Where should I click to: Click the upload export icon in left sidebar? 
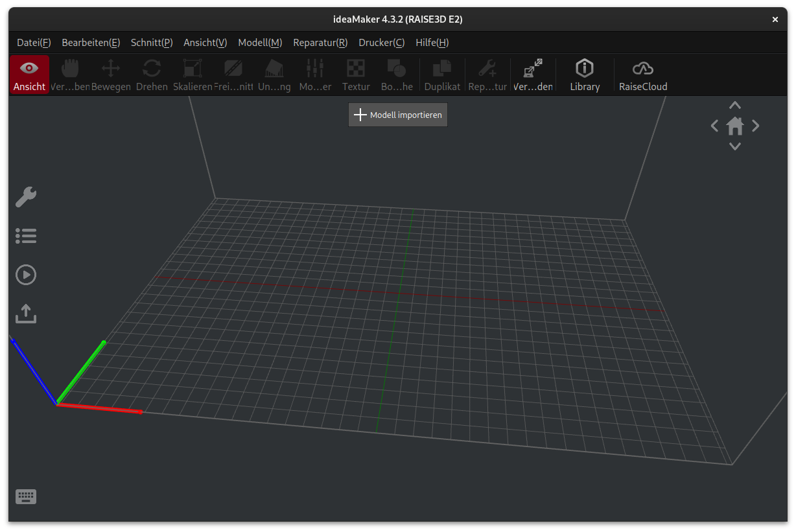[x=26, y=314]
